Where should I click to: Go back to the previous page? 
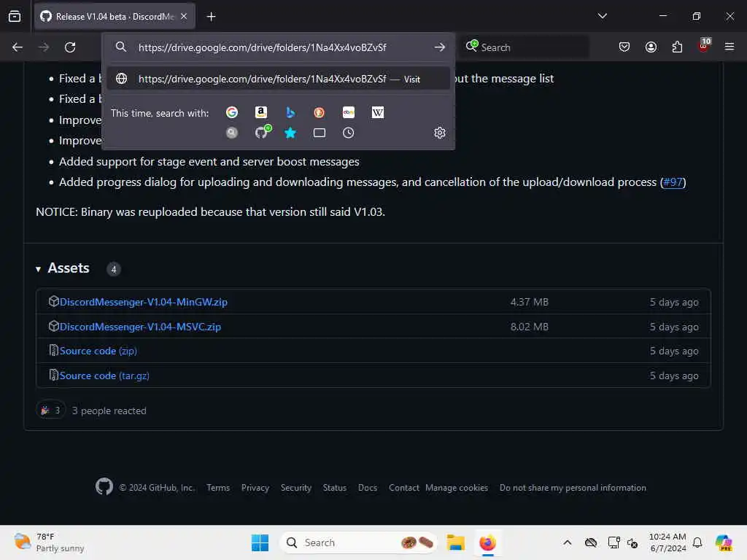tap(18, 47)
